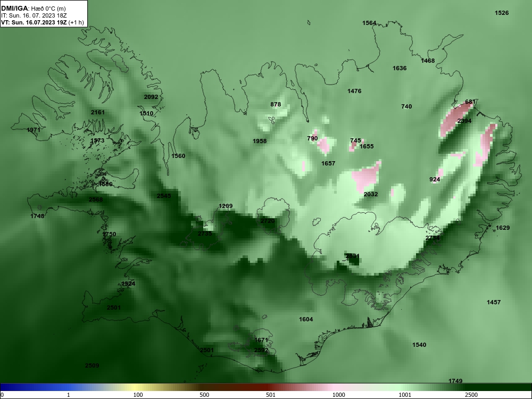The image size is (532, 399).
Task: Click the map value 1748
Action: pyautogui.click(x=37, y=216)
